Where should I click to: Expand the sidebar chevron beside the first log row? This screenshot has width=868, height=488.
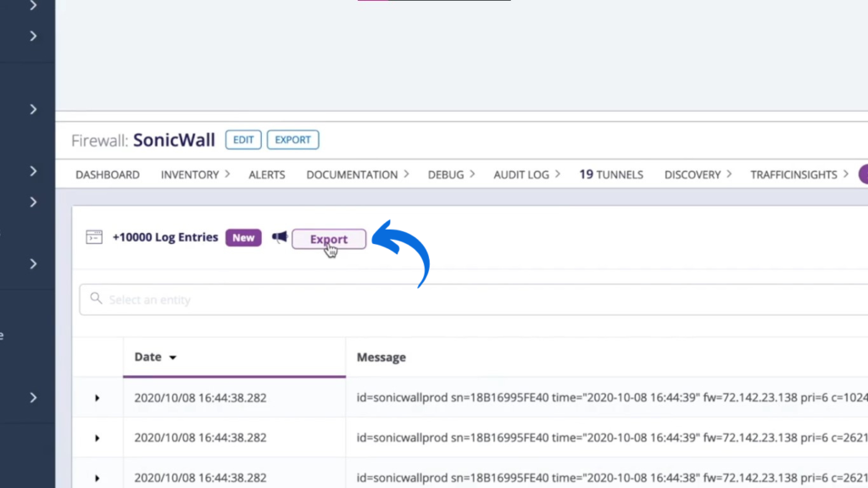[33, 397]
